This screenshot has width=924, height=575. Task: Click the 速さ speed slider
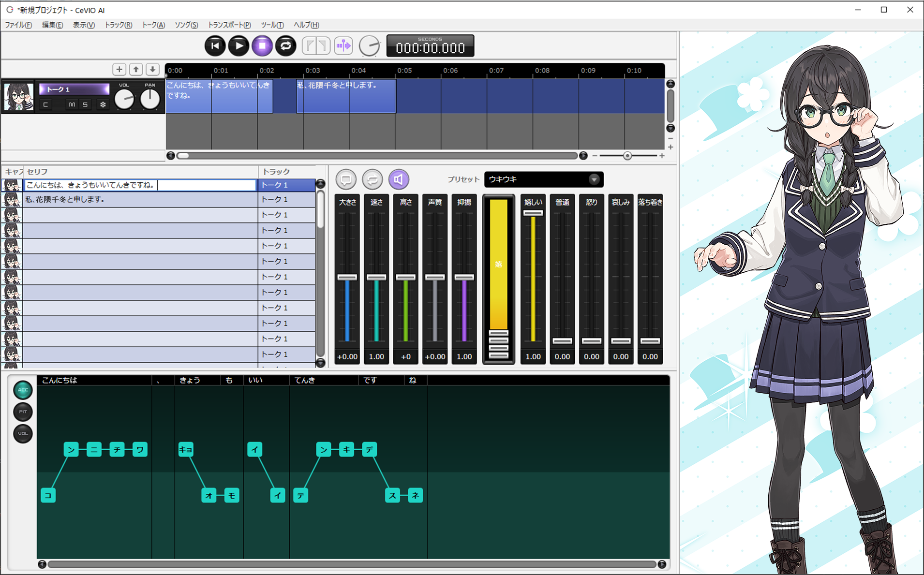(376, 277)
